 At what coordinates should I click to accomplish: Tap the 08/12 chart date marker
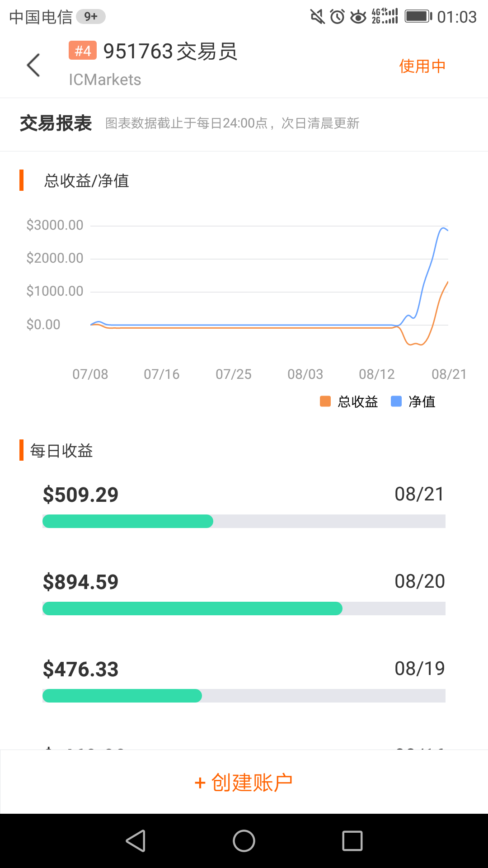(377, 374)
